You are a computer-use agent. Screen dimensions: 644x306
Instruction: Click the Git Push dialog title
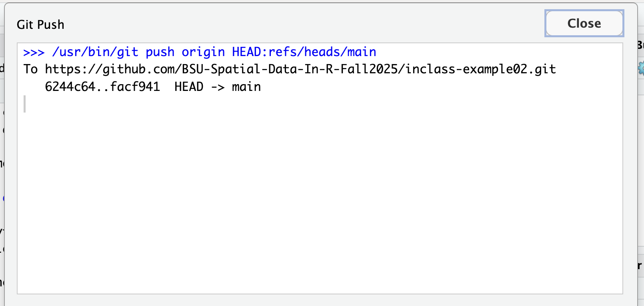coord(40,24)
